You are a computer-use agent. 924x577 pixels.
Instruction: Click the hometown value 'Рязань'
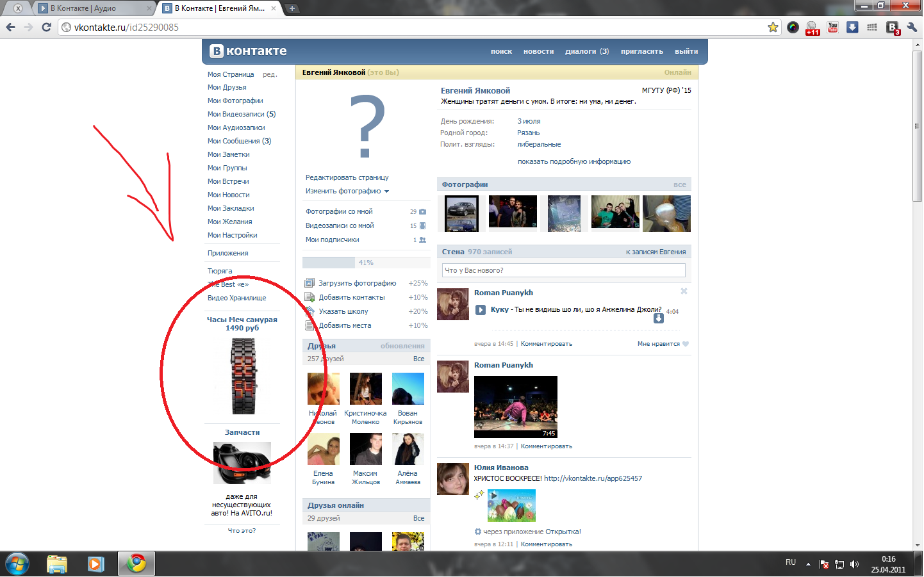coord(529,133)
